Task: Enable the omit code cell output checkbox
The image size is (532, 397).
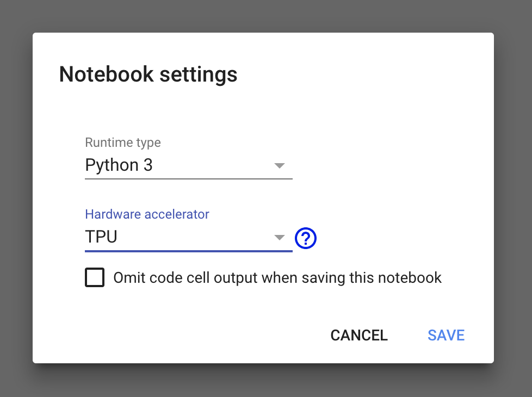Action: 95,278
